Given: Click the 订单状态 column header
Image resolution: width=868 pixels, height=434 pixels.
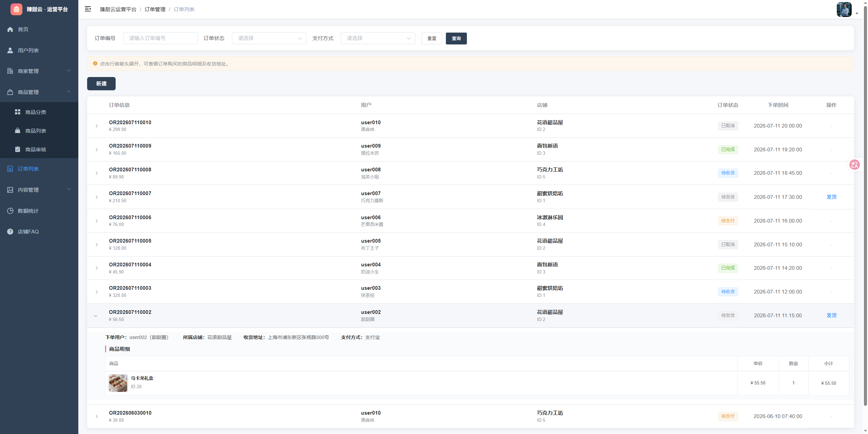Looking at the screenshot, I should tap(728, 105).
